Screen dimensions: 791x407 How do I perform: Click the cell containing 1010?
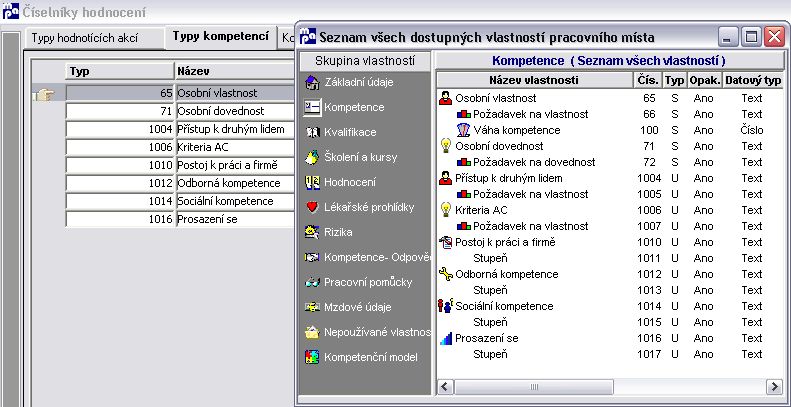[x=120, y=165]
